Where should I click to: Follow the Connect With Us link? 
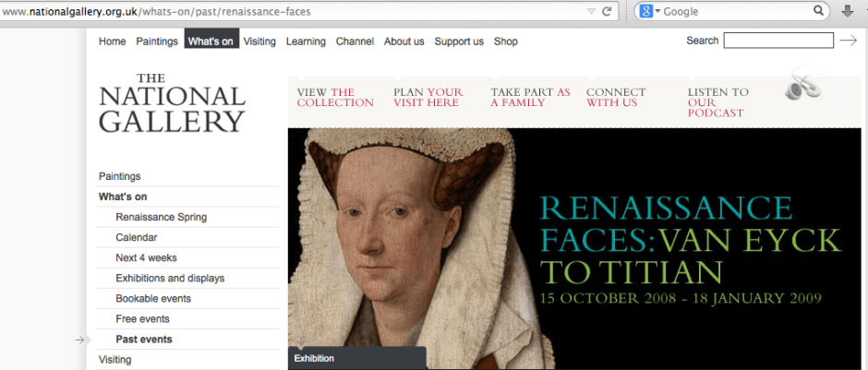616,97
